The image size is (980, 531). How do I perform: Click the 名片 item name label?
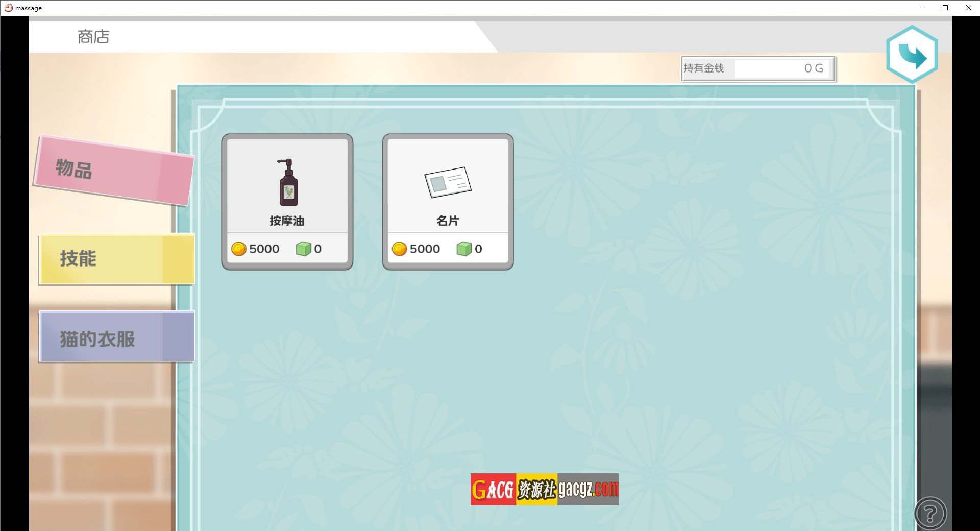[x=448, y=221]
